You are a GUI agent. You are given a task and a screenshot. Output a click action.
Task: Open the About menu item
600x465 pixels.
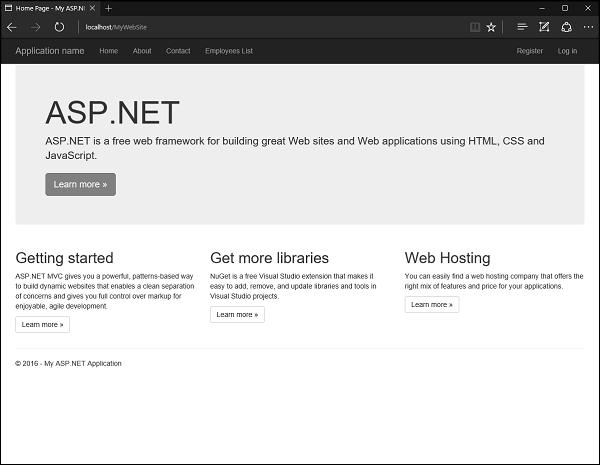142,51
